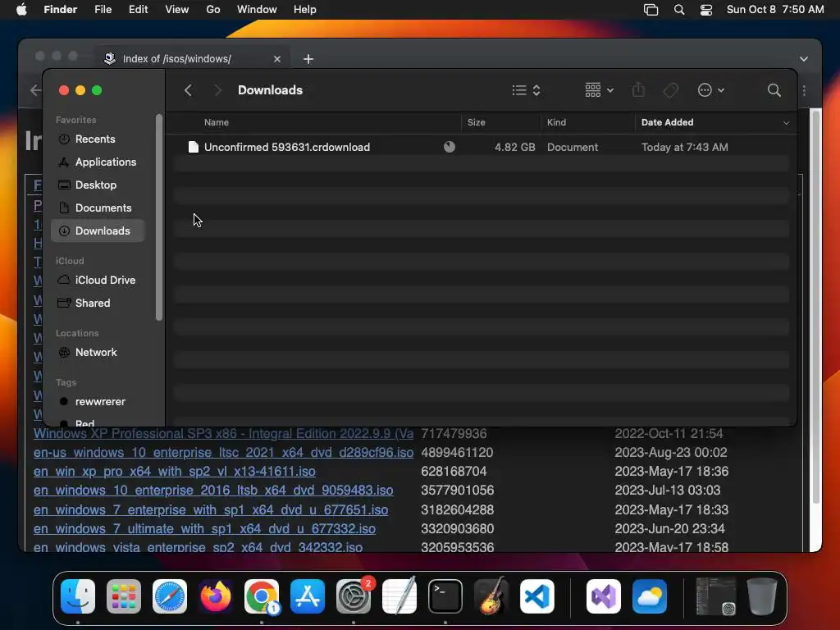Click the browser page vertical scrollbar
The width and height of the screenshot is (840, 630).
tap(815, 305)
